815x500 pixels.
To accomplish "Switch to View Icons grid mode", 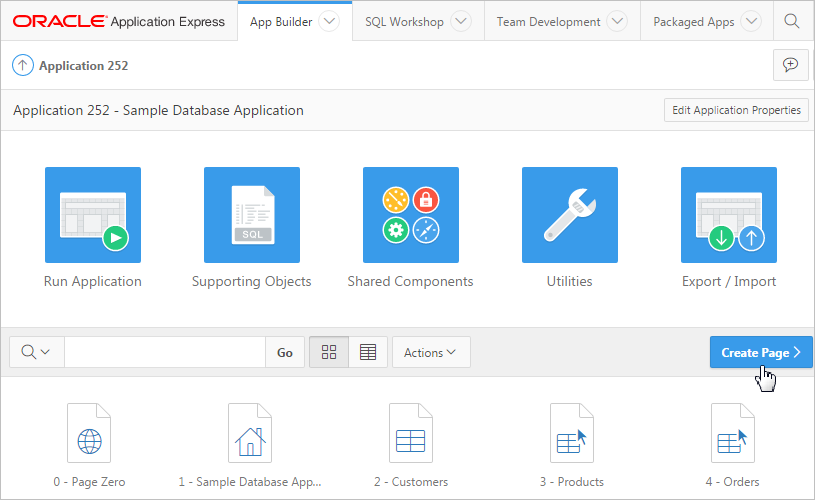I will tap(329, 352).
